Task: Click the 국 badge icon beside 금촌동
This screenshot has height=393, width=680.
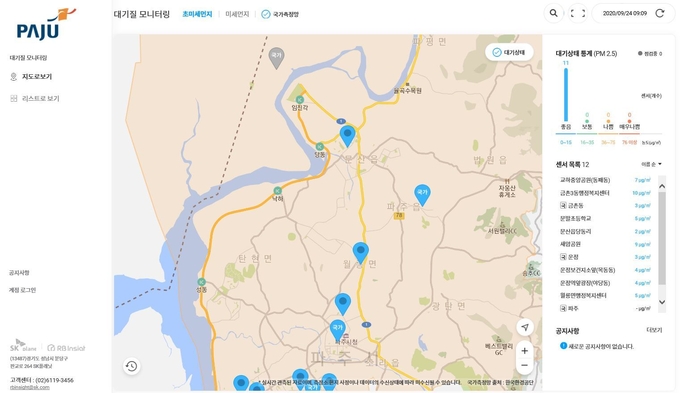Action: coord(563,206)
